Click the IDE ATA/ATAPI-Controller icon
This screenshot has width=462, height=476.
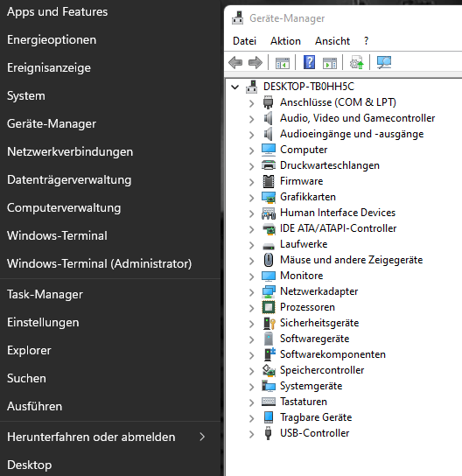269,229
